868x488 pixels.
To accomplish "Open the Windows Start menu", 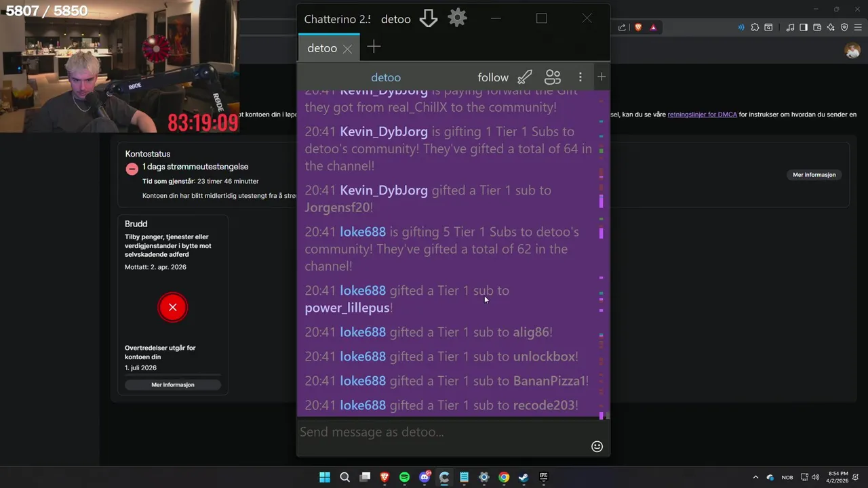I will pos(325,477).
